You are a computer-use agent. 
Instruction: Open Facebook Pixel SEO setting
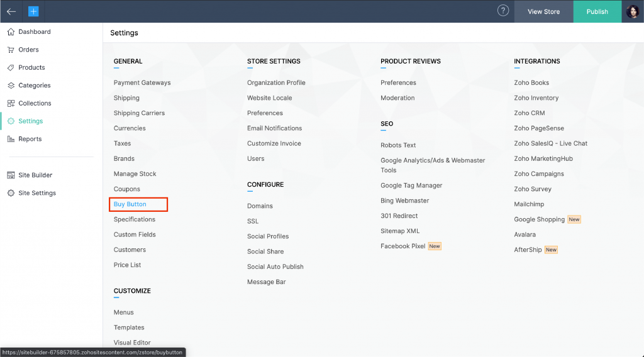click(x=403, y=246)
